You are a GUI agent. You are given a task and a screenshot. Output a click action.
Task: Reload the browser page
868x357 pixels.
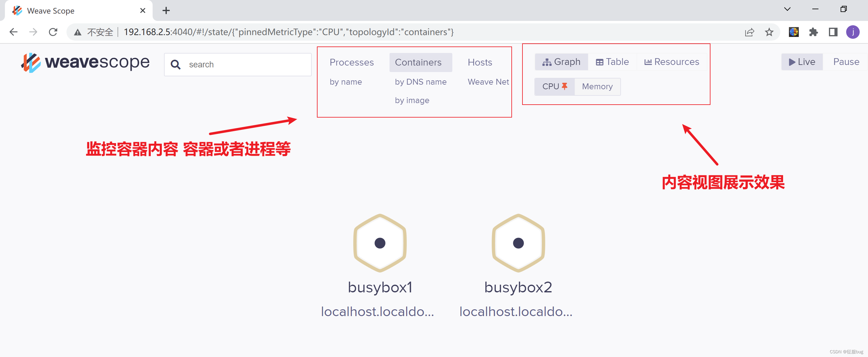[x=53, y=32]
